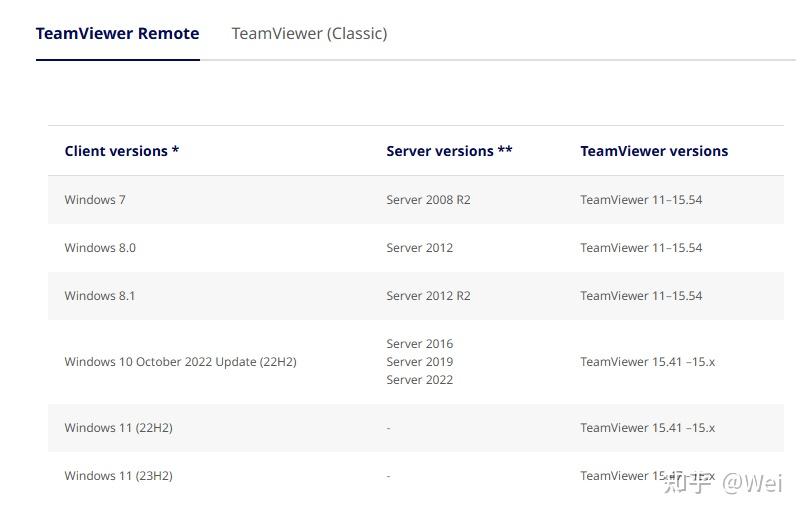Click the Client versions column header
The image size is (802, 516).
pos(122,151)
